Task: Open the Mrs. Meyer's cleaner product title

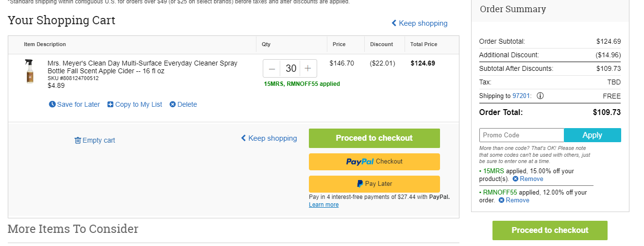Action: pyautogui.click(x=142, y=67)
